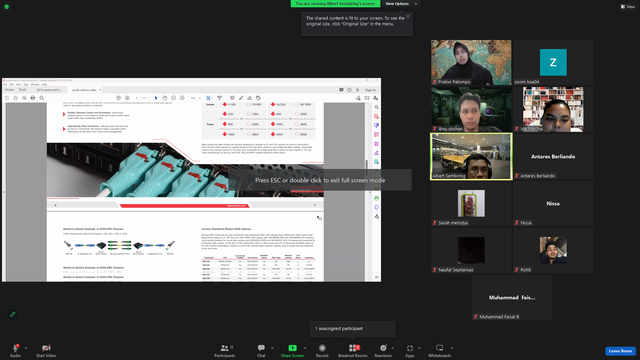Close the shared content size notification
The width and height of the screenshot is (640, 360).
coord(408,16)
